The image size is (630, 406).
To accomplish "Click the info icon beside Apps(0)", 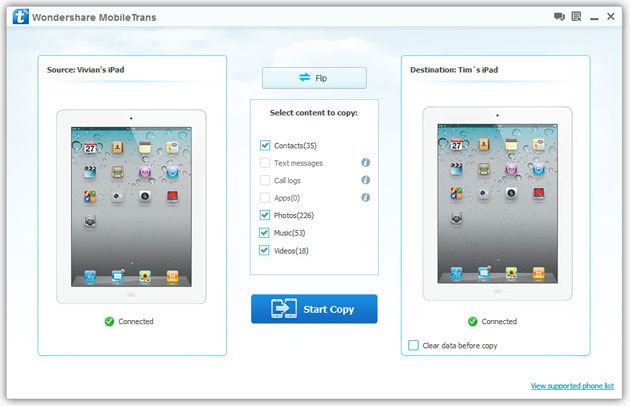I will point(365,197).
